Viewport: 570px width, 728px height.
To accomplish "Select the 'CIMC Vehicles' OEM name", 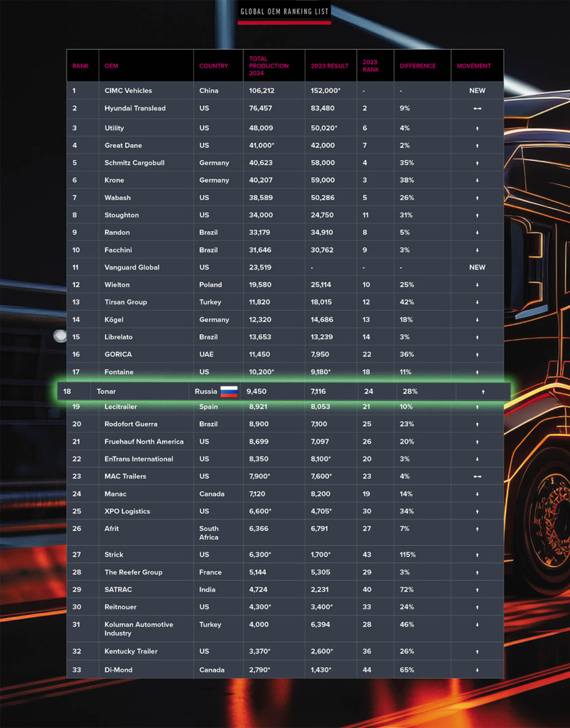I will pyautogui.click(x=128, y=90).
